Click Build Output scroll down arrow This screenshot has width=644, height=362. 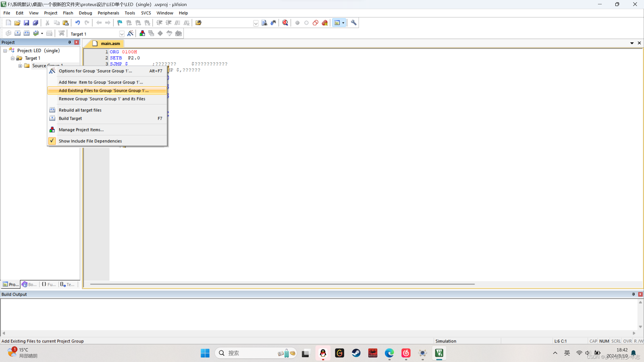pyautogui.click(x=640, y=327)
